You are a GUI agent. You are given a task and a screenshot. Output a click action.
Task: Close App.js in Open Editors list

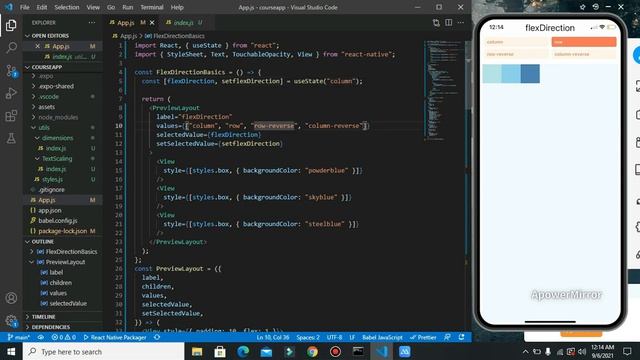coord(37,46)
